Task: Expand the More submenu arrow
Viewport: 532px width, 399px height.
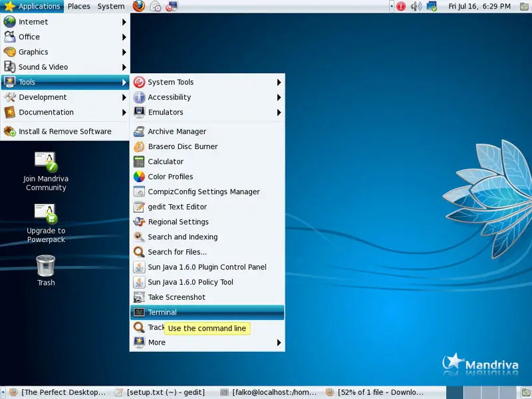Action: click(x=279, y=342)
